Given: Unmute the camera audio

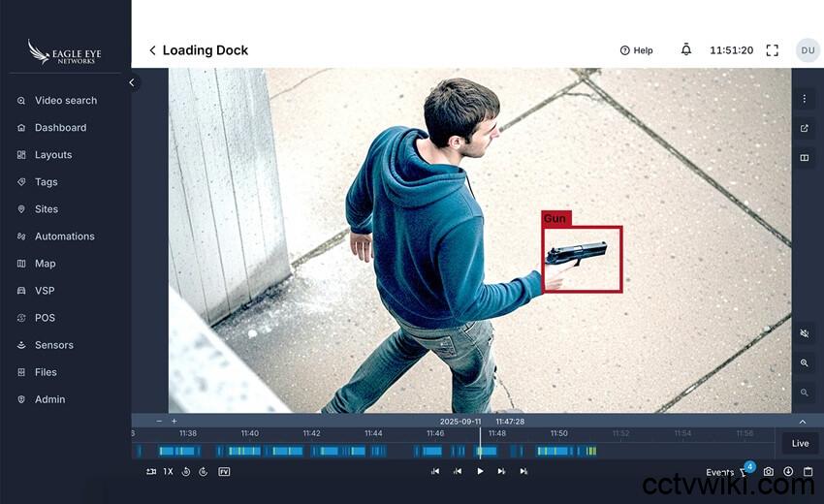Looking at the screenshot, I should click(x=805, y=333).
